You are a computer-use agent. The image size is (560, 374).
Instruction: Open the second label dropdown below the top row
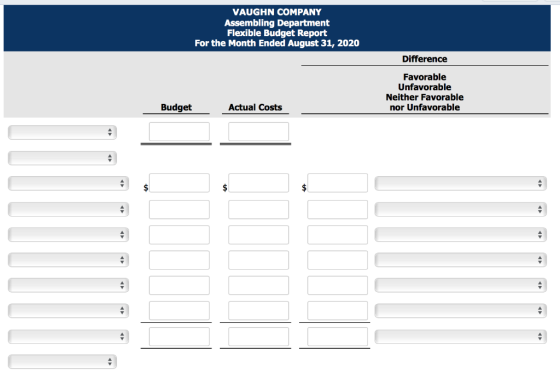click(x=62, y=158)
